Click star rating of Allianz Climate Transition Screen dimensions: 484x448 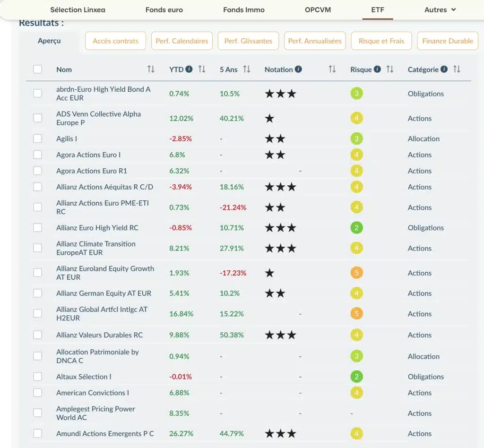[x=281, y=248]
